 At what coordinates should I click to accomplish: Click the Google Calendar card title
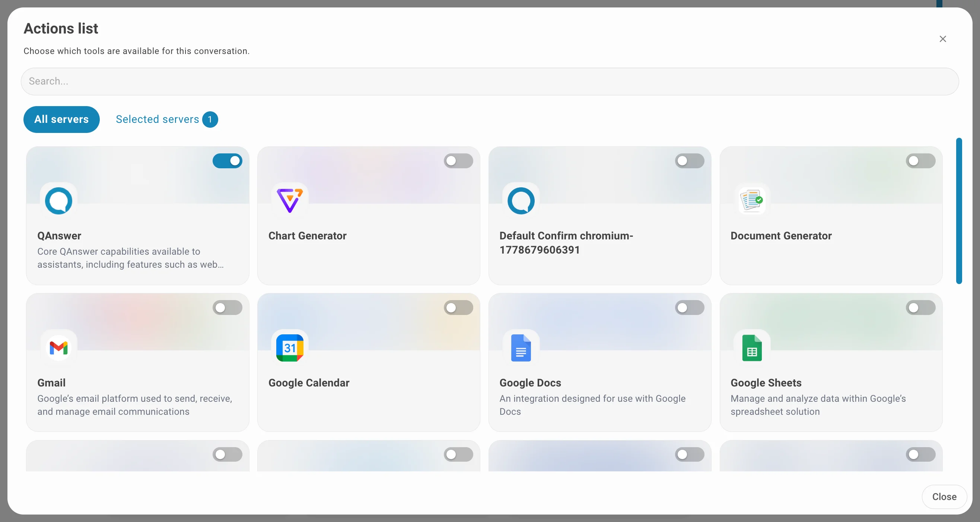(309, 383)
